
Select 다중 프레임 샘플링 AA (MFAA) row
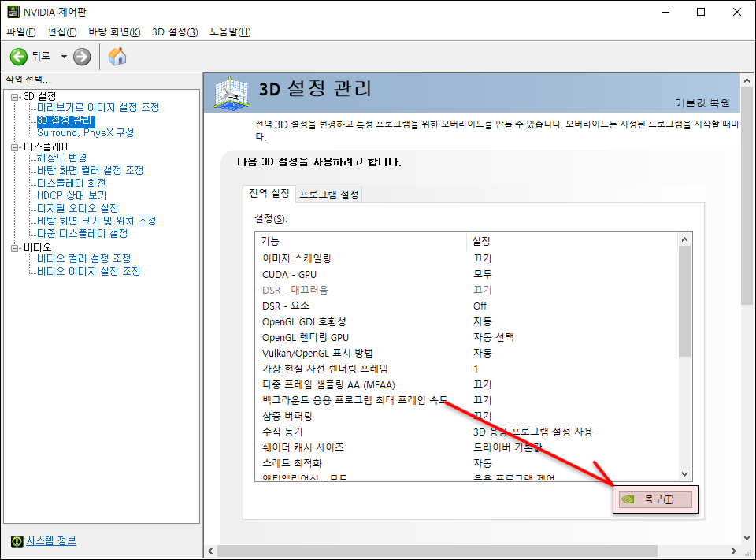point(466,385)
